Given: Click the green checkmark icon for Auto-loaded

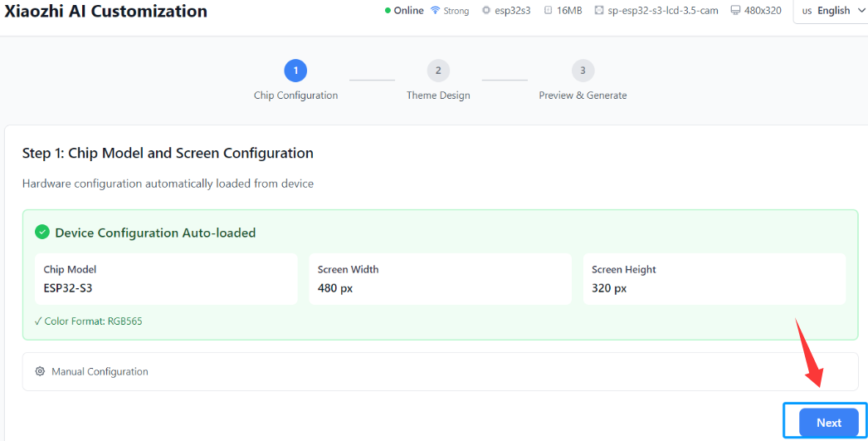Looking at the screenshot, I should click(x=42, y=233).
